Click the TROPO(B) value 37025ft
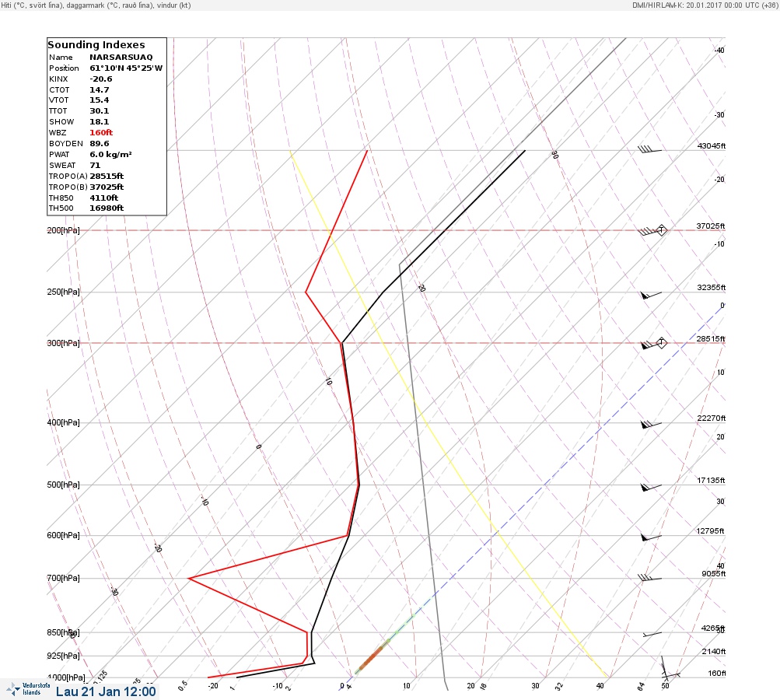The height and width of the screenshot is (700, 780). [x=107, y=187]
